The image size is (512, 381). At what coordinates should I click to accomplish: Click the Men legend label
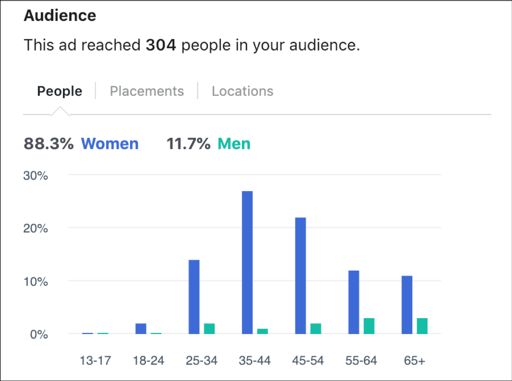[x=234, y=144]
